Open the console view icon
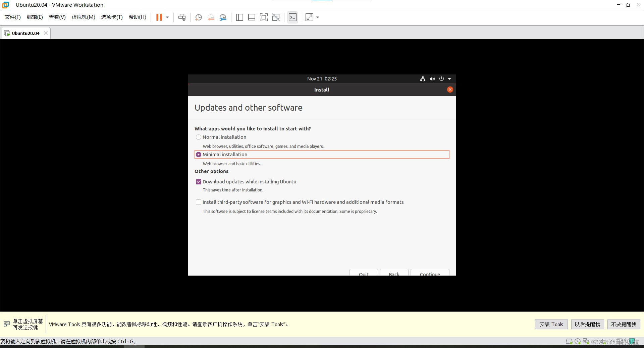 (292, 17)
